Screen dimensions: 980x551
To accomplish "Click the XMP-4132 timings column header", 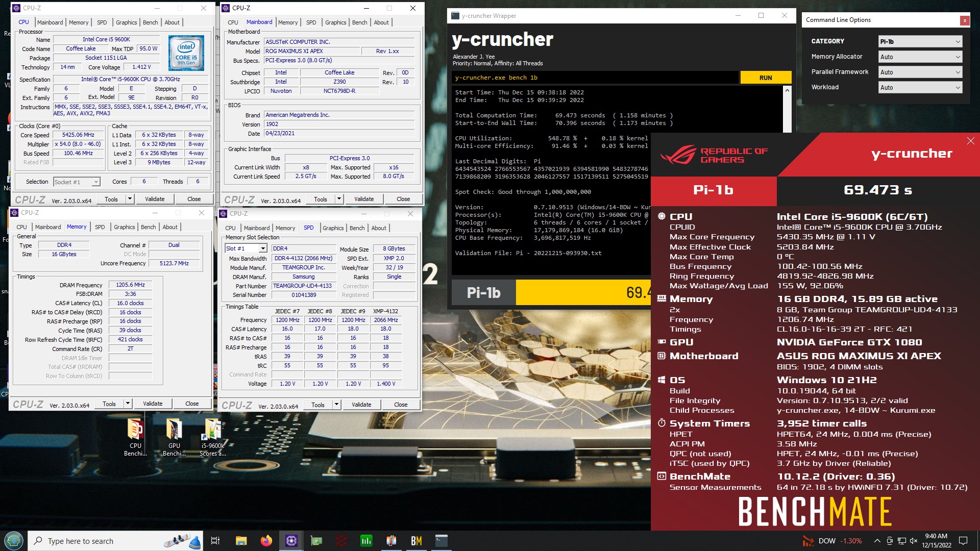I will coord(385,311).
